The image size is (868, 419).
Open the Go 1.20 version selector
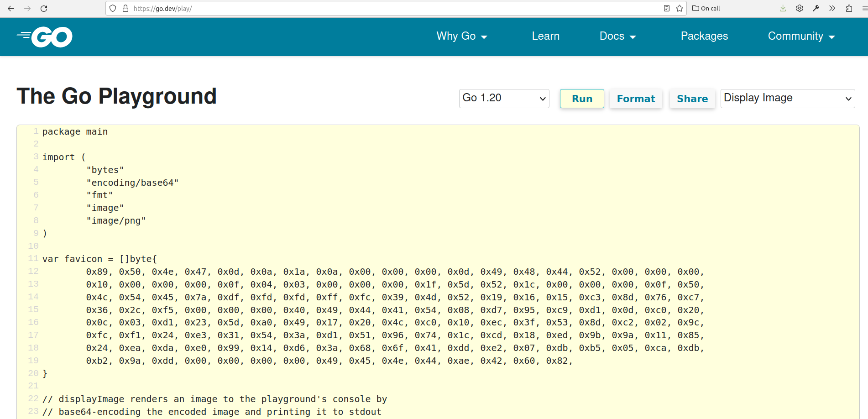tap(504, 98)
